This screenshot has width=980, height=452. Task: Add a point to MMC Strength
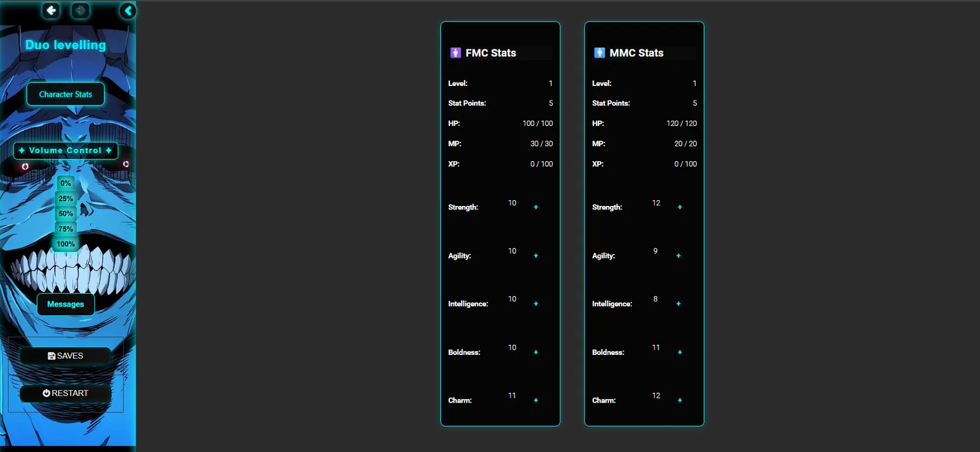click(x=680, y=207)
